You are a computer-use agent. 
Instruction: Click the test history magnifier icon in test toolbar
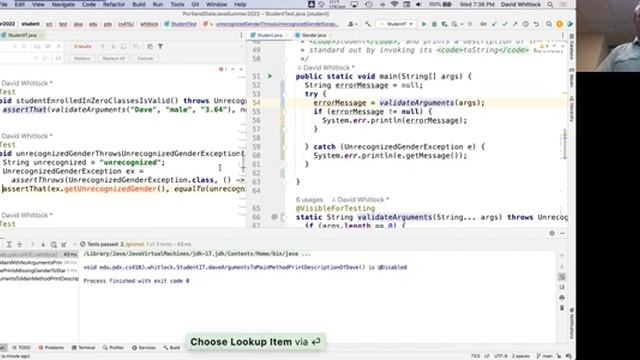[53, 244]
